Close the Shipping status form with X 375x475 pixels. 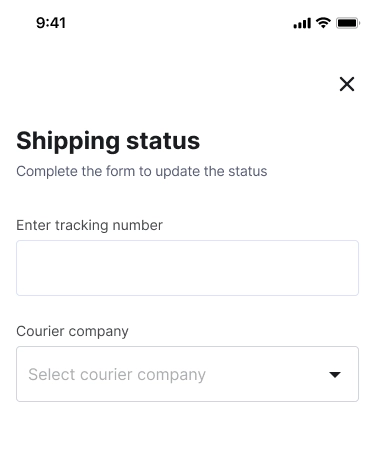coord(347,84)
